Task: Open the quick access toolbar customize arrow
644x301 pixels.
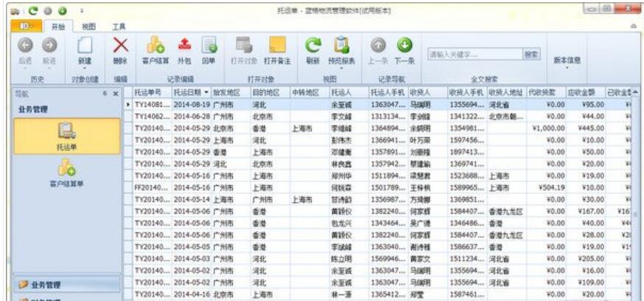Action: [82, 11]
